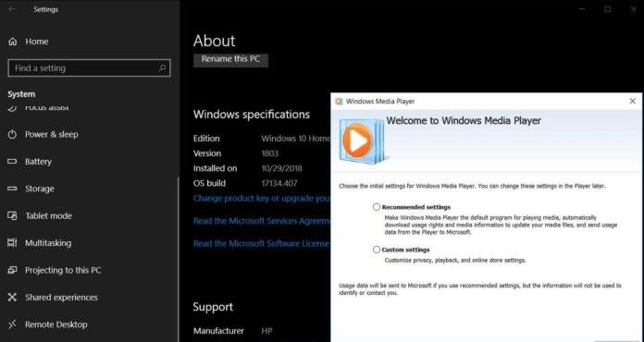Click the System section heading
Screen dimensions: 644x342
click(21, 94)
